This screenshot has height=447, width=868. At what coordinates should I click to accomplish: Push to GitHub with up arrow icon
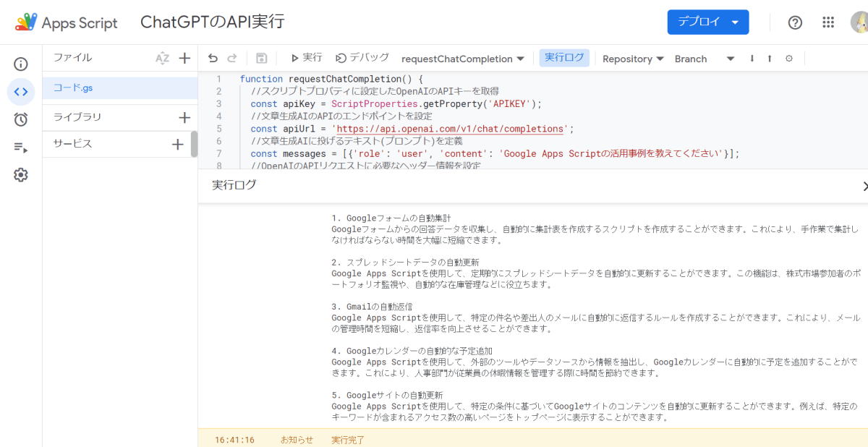pyautogui.click(x=770, y=59)
